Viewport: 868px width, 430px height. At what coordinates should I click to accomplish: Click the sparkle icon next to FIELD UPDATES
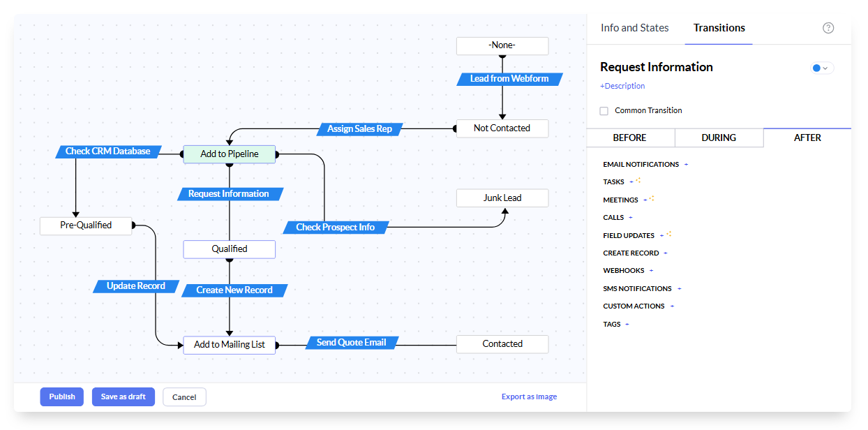[x=669, y=235]
